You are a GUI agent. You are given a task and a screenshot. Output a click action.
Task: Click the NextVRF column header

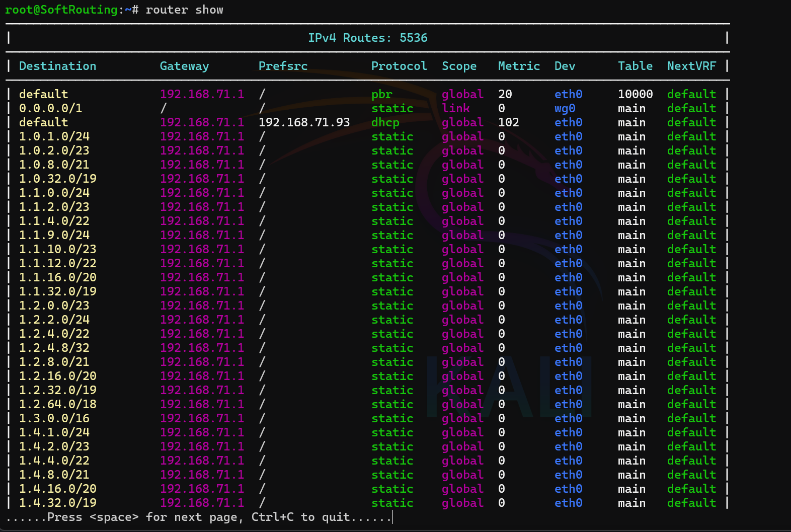click(691, 66)
